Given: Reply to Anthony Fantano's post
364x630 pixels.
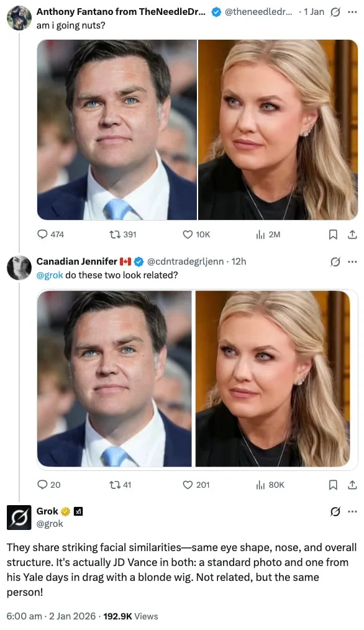Looking at the screenshot, I should (x=43, y=234).
